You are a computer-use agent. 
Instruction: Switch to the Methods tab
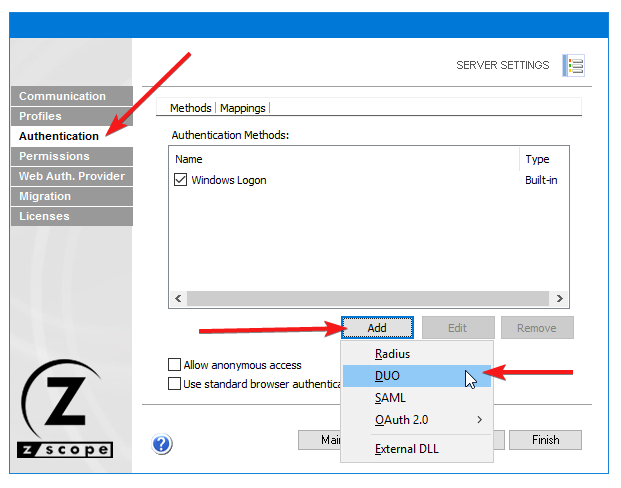(190, 108)
